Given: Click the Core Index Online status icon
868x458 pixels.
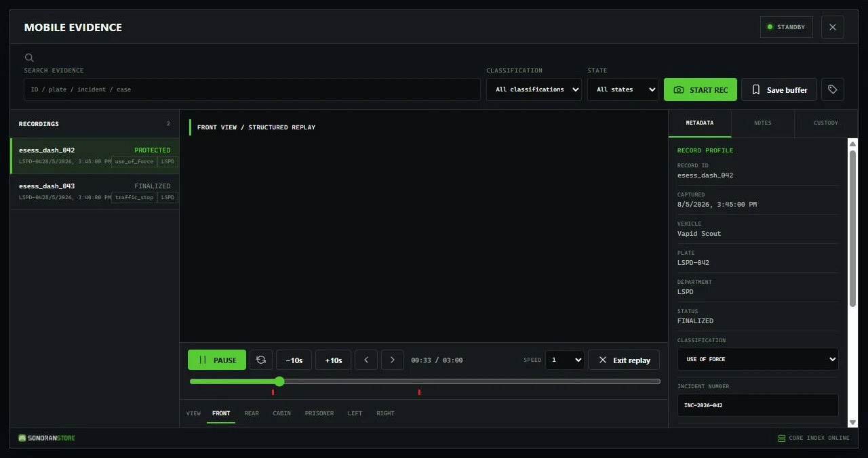Looking at the screenshot, I should 782,438.
